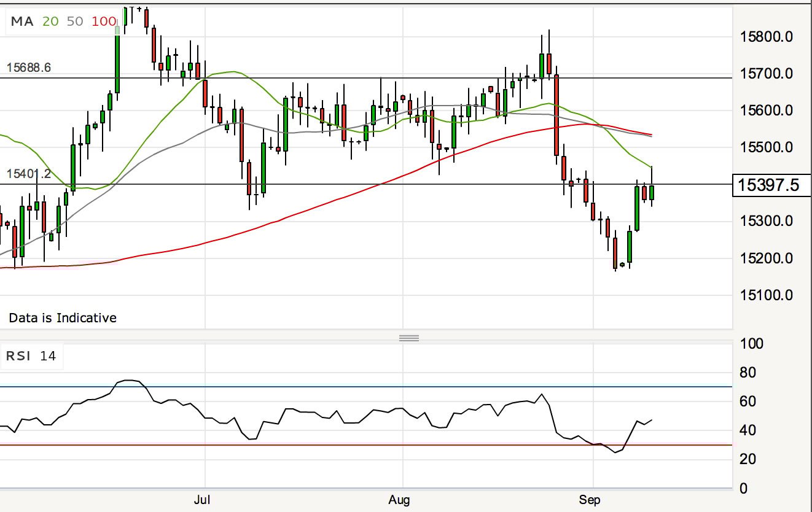The image size is (812, 512).
Task: Select the 15401.2 horizontal level label
Action: pyautogui.click(x=29, y=174)
